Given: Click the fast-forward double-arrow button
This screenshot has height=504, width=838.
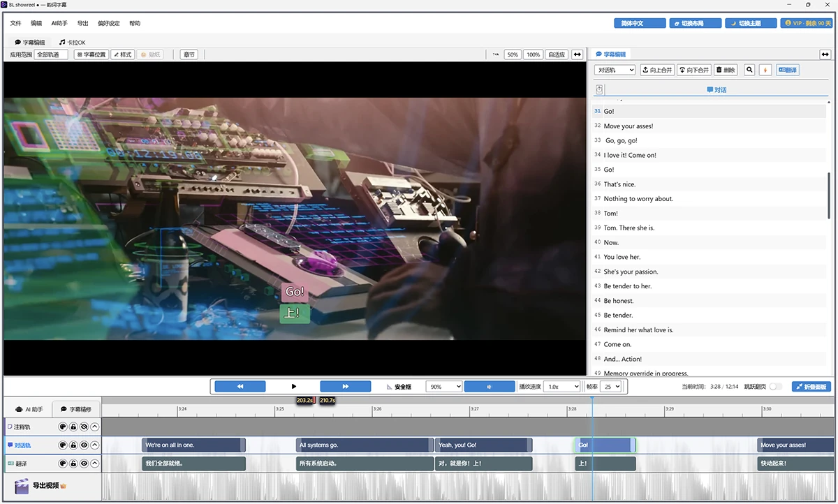Looking at the screenshot, I should click(345, 386).
